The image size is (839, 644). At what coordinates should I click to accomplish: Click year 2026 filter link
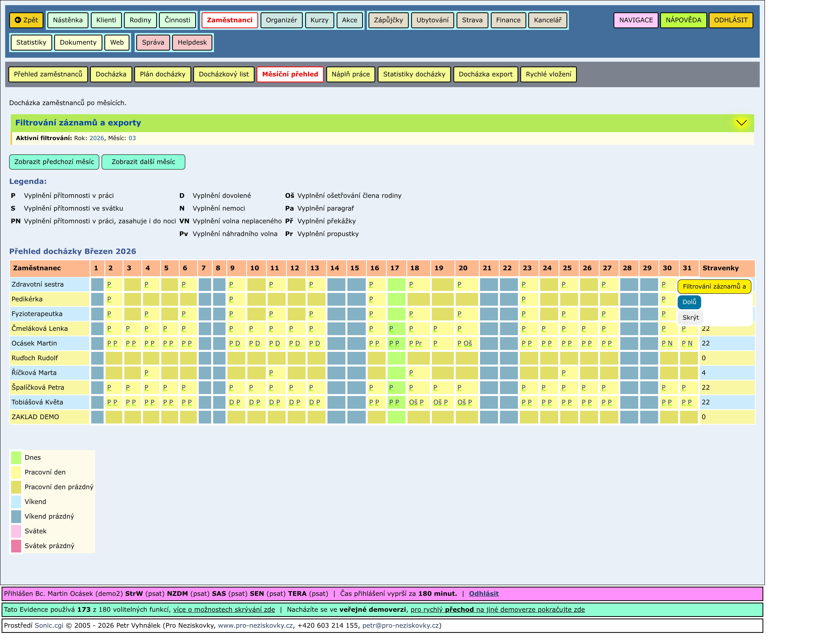(97, 138)
